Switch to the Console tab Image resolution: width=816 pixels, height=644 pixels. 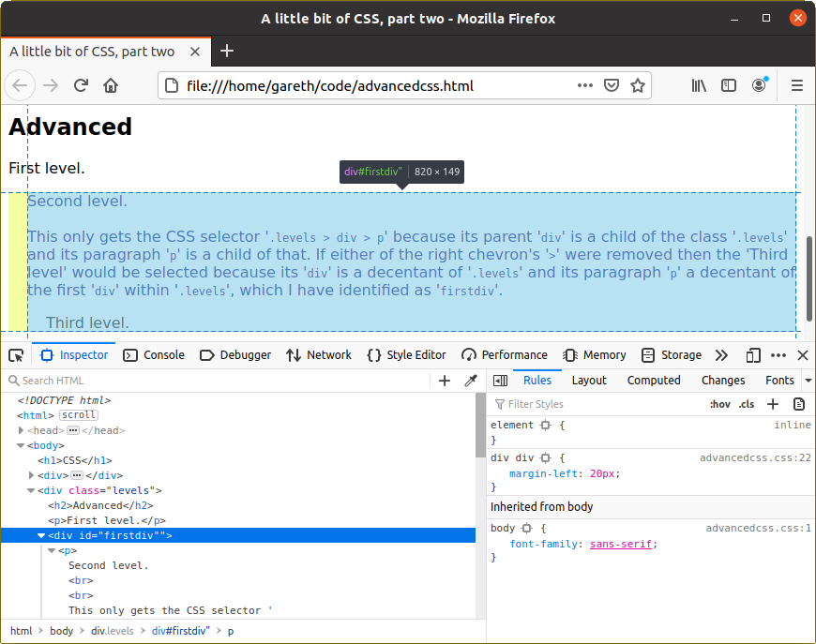pos(154,355)
